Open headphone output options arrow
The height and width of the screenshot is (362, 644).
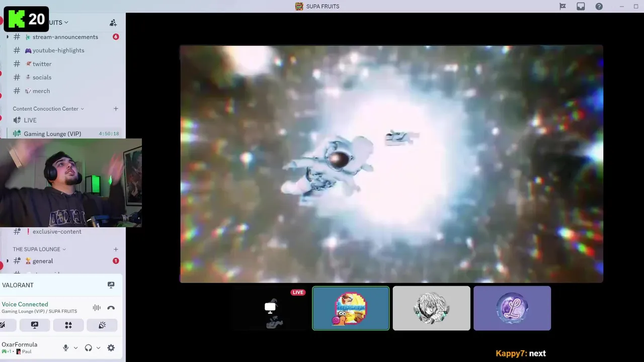point(99,348)
